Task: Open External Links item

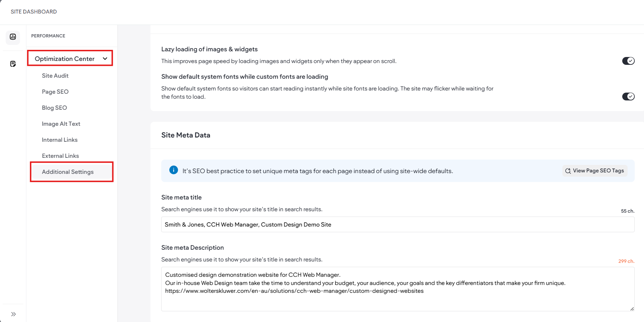Action: [x=60, y=156]
